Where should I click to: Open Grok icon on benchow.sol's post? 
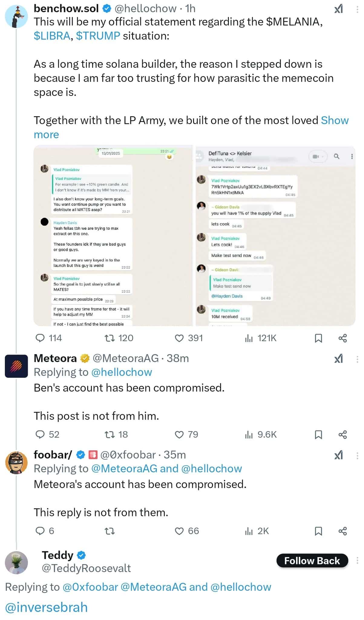[338, 9]
